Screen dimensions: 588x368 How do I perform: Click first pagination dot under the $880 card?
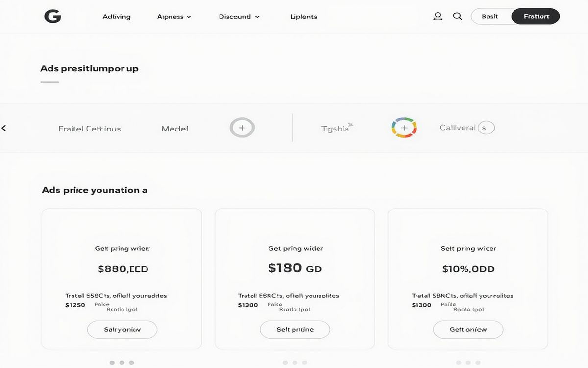(x=112, y=363)
